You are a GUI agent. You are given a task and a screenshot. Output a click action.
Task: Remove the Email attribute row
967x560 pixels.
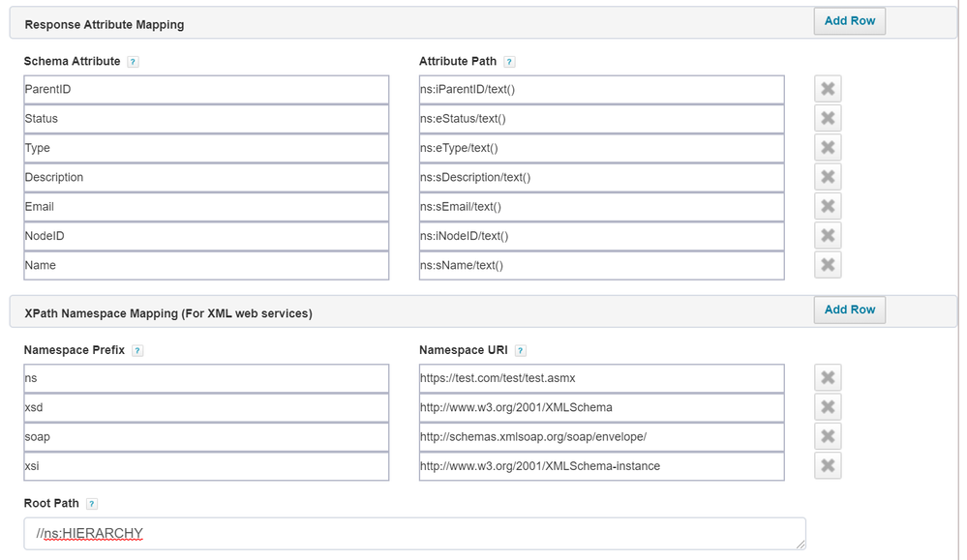point(827,206)
